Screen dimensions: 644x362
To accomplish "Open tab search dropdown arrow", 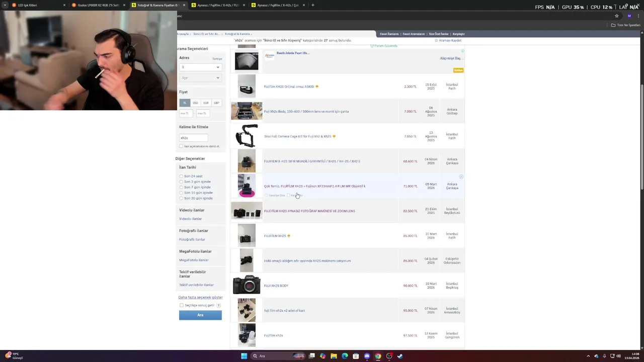I will click(6, 5).
